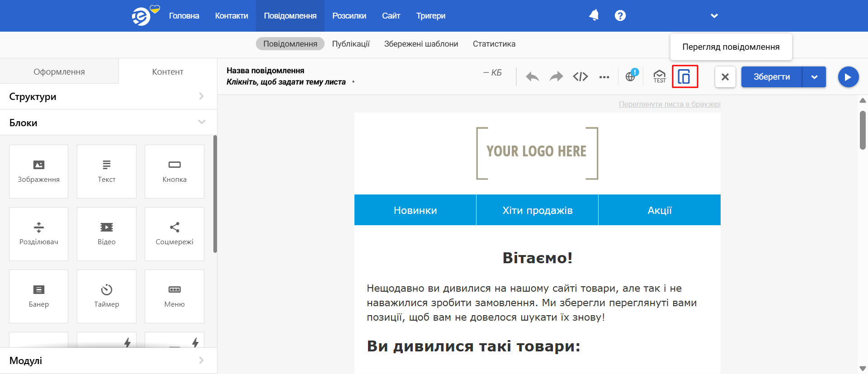
Task: Close the editor with X button
Action: coord(725,77)
